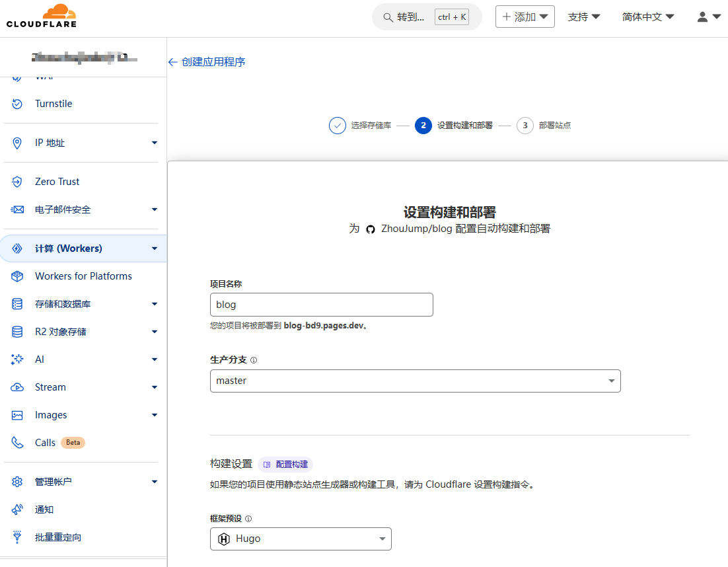Open the Turnstile sidebar icon

[x=18, y=104]
